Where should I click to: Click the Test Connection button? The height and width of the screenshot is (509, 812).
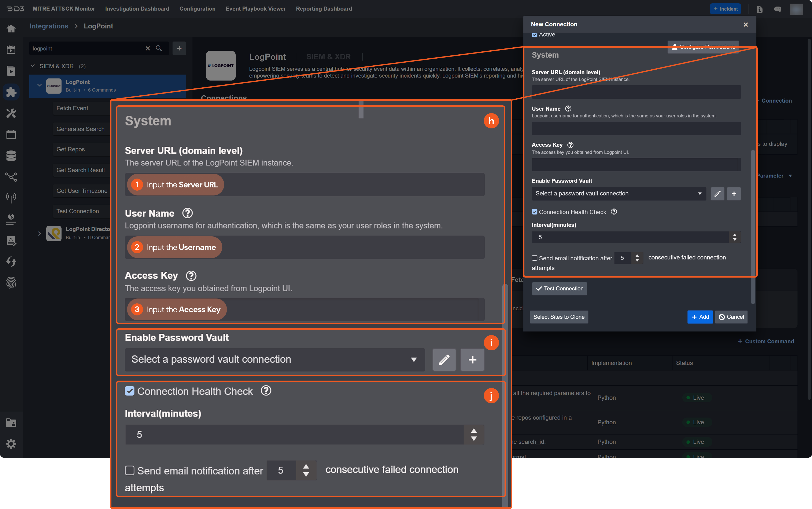[x=559, y=289]
